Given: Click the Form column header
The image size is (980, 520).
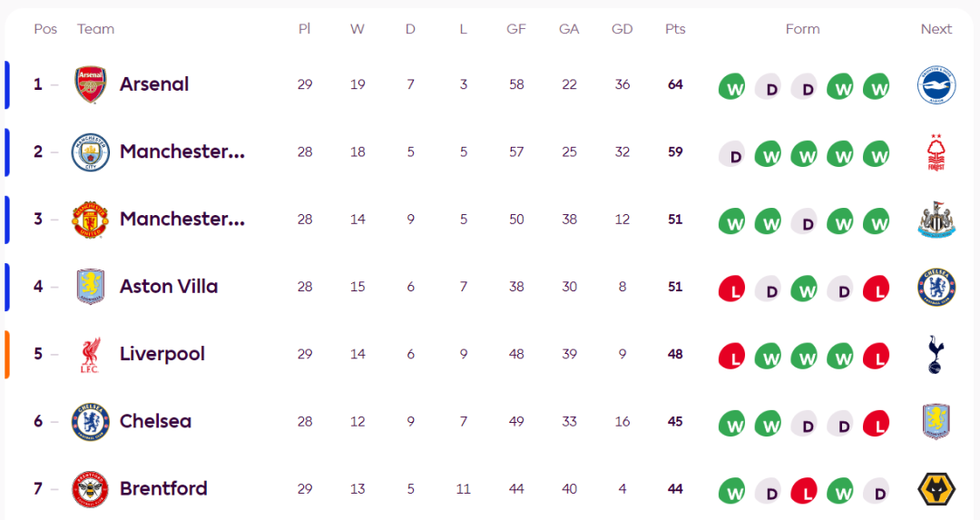Looking at the screenshot, I should pos(802,29).
